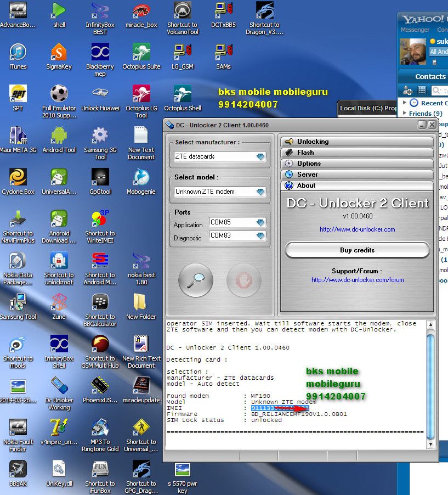Click the grid keypad icon in Yahoo Messenger
448x495 pixels.
(422, 91)
